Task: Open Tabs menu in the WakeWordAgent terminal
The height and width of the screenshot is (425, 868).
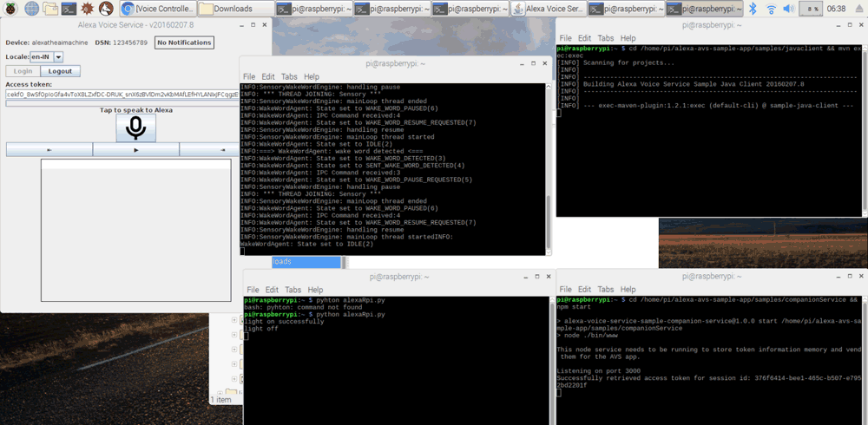Action: click(289, 76)
